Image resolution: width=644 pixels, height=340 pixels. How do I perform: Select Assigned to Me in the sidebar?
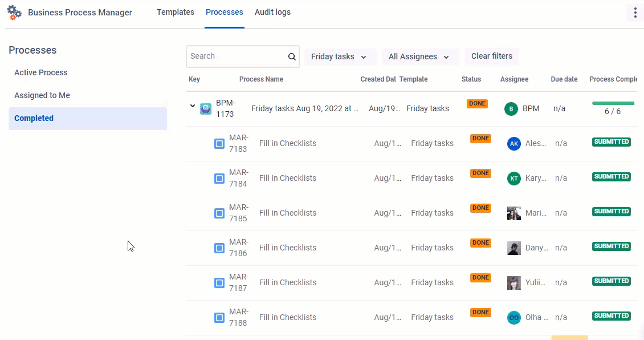(42, 95)
